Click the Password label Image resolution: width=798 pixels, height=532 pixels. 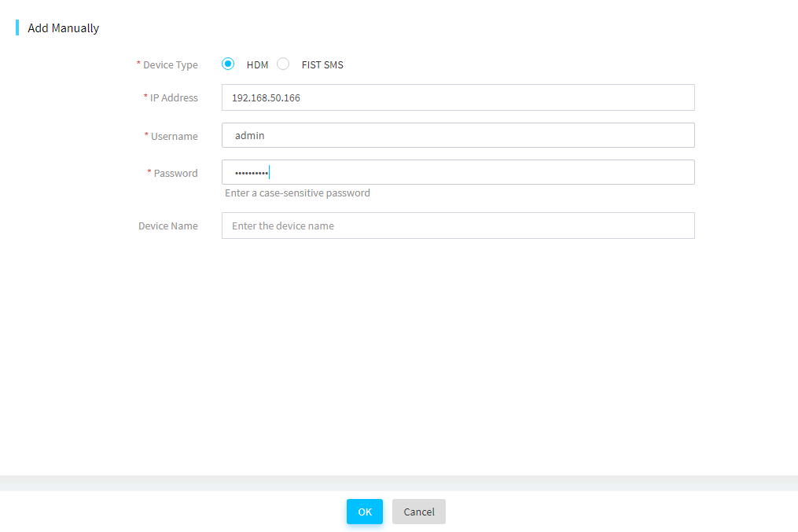click(x=175, y=174)
